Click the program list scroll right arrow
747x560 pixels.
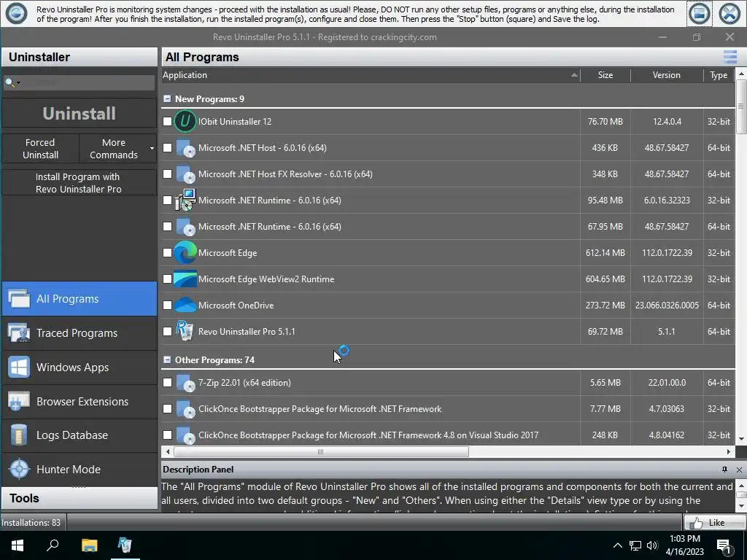(729, 452)
